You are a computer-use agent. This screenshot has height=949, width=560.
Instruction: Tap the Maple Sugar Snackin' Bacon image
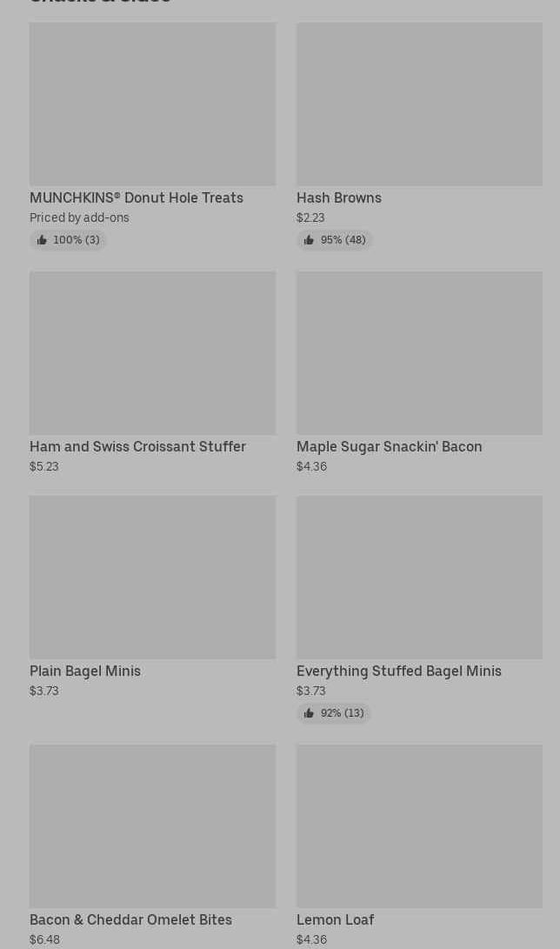coord(419,352)
